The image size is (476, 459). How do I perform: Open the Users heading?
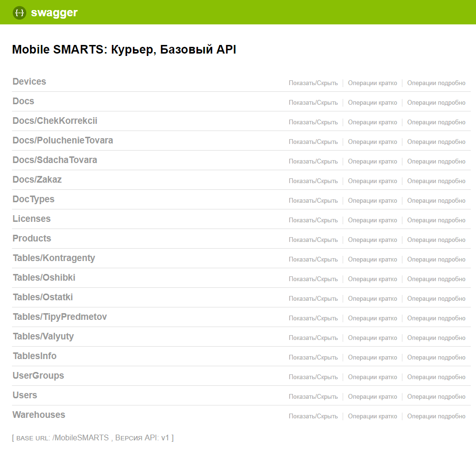pyautogui.click(x=25, y=395)
